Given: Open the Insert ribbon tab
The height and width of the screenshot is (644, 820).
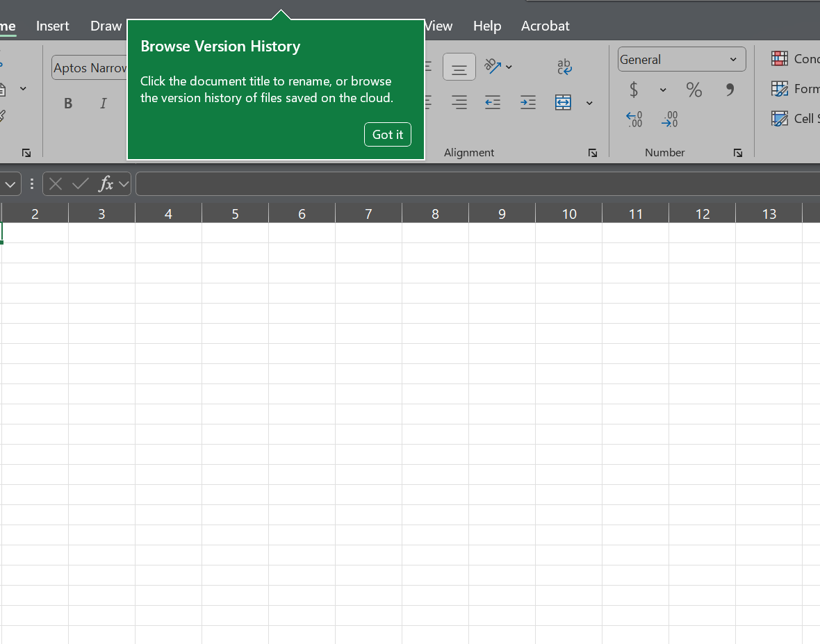Looking at the screenshot, I should click(x=52, y=26).
